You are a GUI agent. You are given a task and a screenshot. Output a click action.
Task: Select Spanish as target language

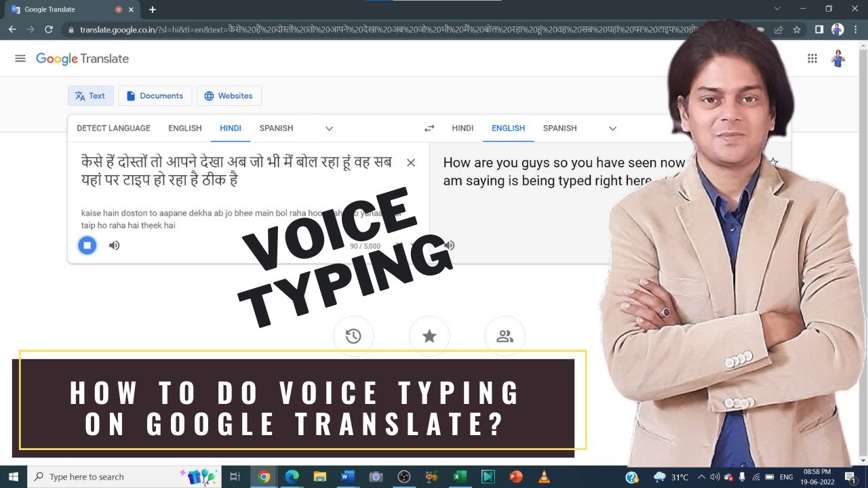point(560,128)
